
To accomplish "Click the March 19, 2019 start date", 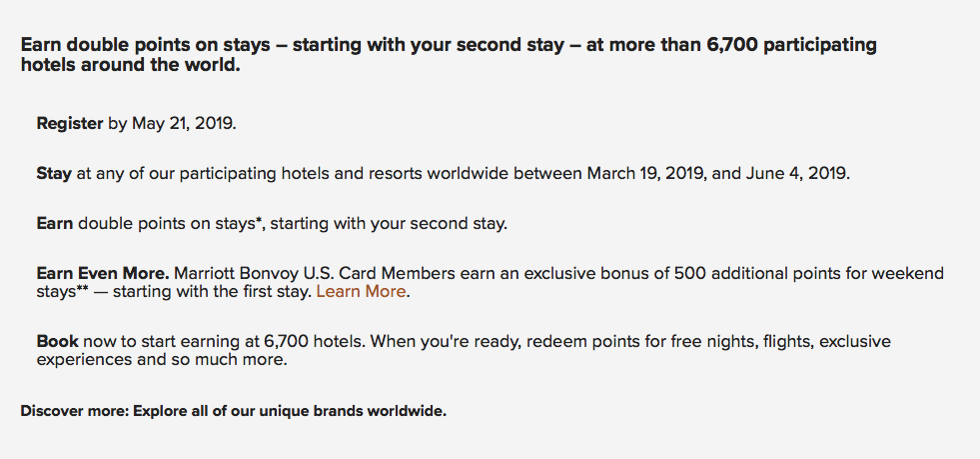I will [x=646, y=174].
